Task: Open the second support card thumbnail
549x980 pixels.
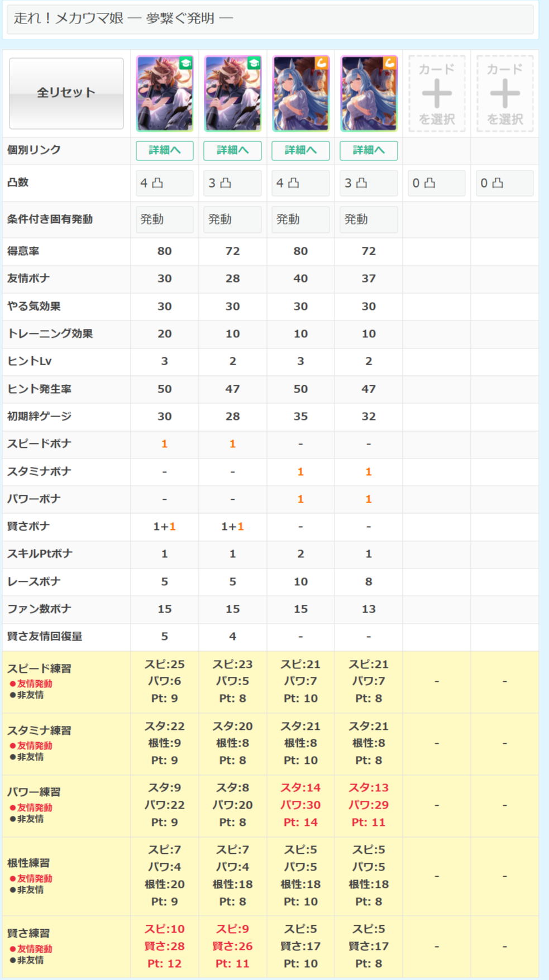Action: point(233,93)
